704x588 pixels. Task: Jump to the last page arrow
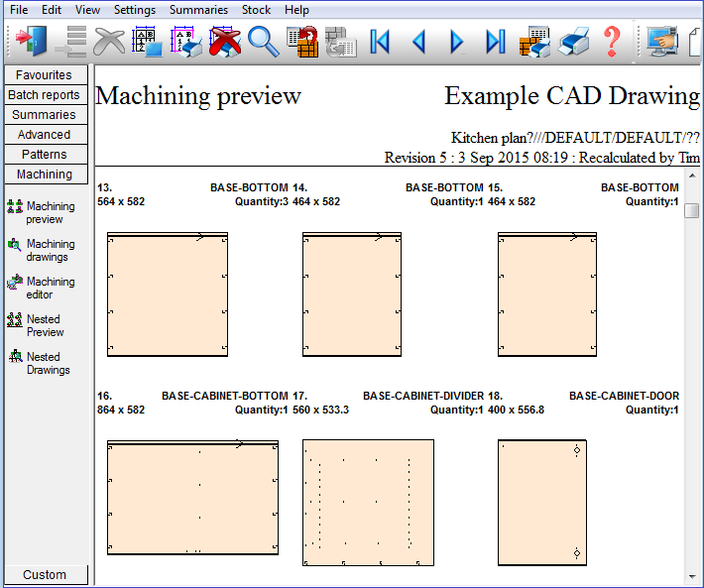[496, 42]
